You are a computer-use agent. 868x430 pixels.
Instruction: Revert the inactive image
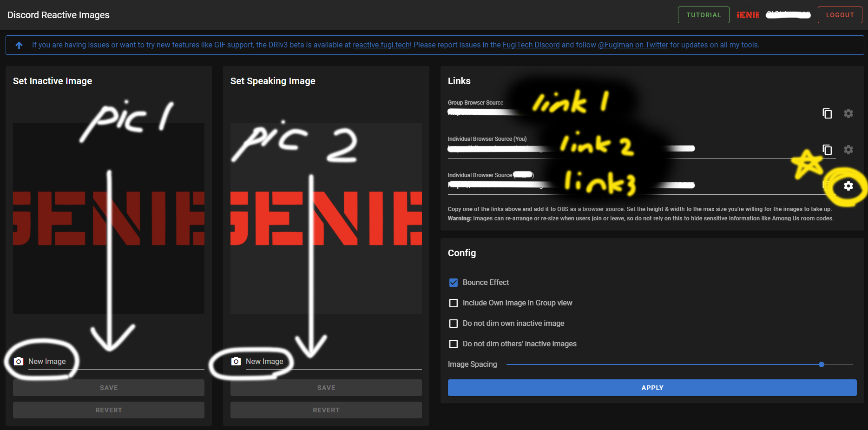109,410
